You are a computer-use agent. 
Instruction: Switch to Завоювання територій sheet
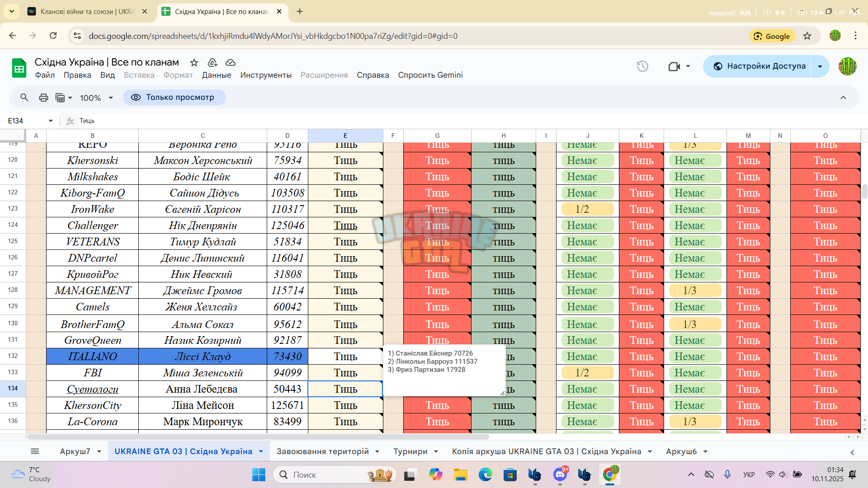pos(322,451)
